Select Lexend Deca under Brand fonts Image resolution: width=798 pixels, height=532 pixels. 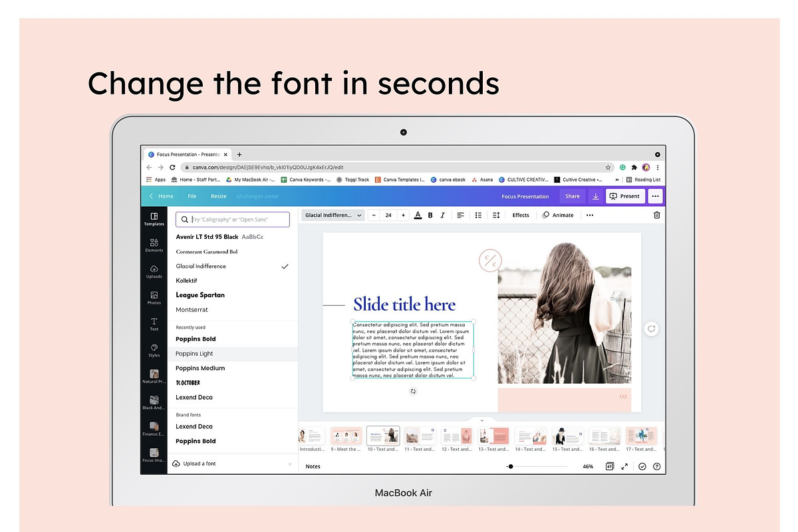(x=232, y=426)
